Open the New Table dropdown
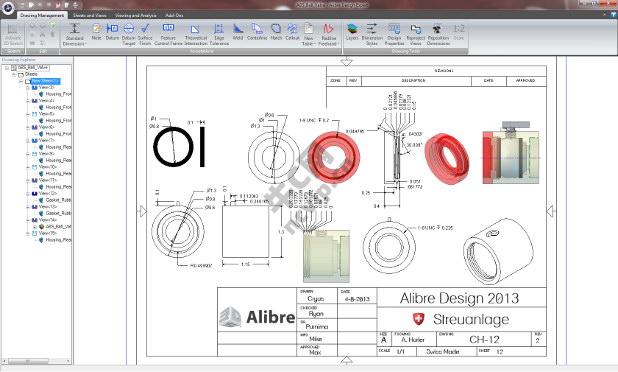Image resolution: width=618 pixels, height=372 pixels. tap(309, 34)
